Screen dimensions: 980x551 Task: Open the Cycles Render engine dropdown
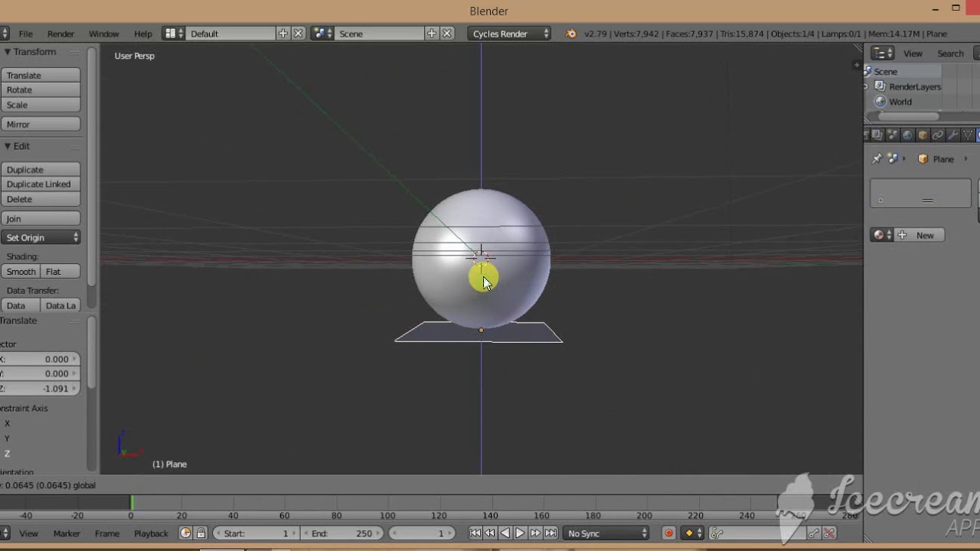point(509,34)
